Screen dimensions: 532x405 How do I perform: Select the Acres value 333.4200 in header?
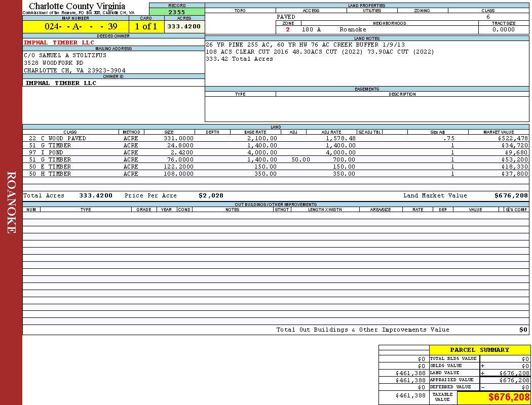pyautogui.click(x=184, y=27)
